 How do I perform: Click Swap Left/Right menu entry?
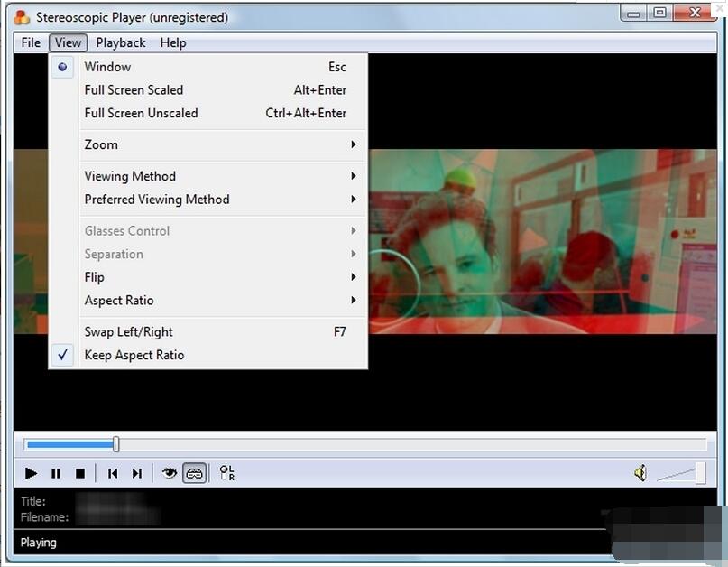(128, 332)
